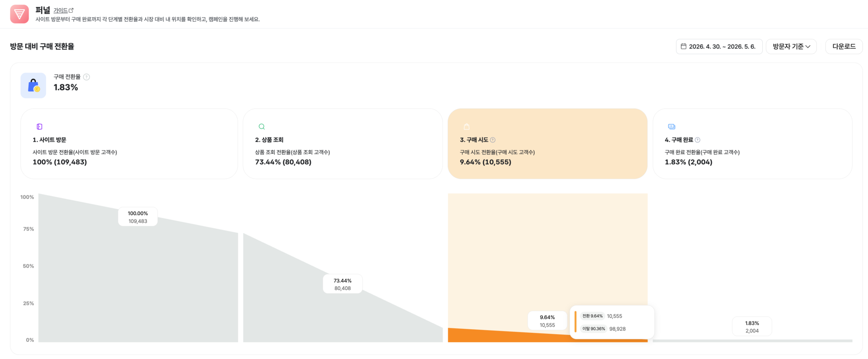The width and height of the screenshot is (868, 359).
Task: Open the 가이드 external link
Action: (x=63, y=10)
